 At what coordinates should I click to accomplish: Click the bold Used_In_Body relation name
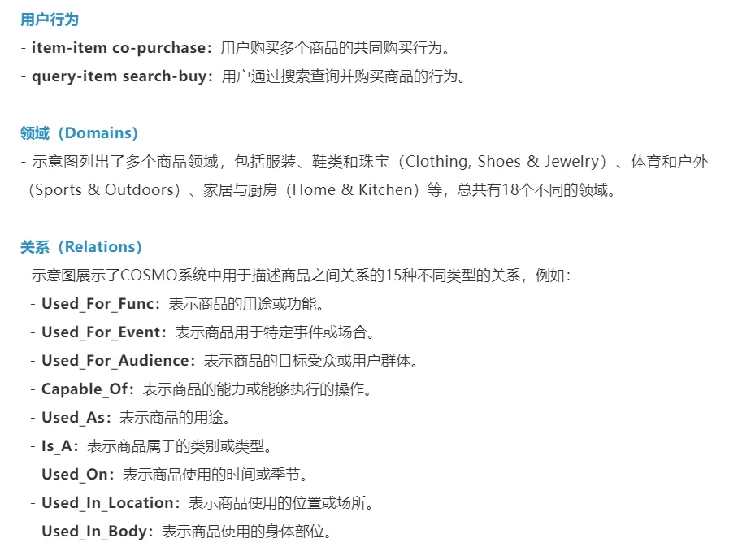[97, 532]
